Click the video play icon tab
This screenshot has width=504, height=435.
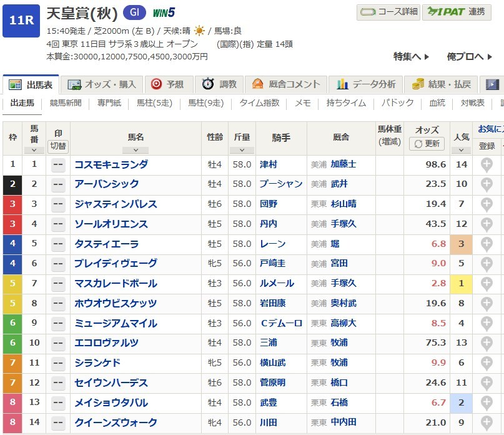point(493,84)
